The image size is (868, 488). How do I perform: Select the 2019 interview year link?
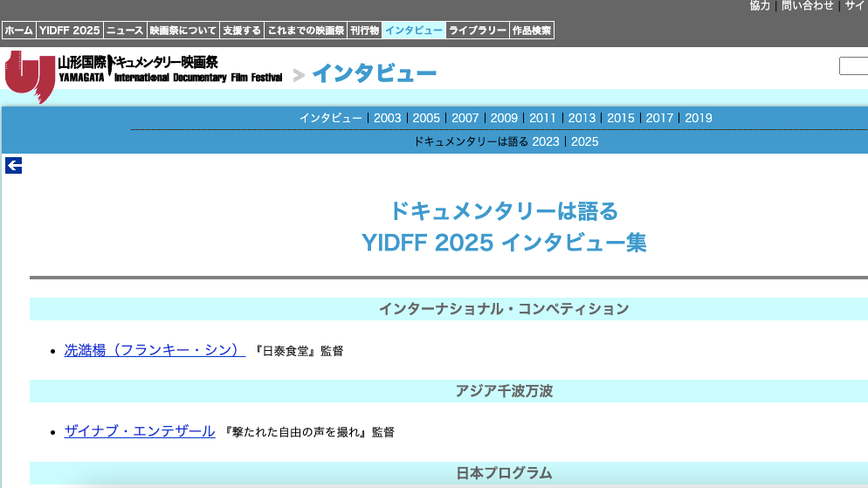[699, 118]
